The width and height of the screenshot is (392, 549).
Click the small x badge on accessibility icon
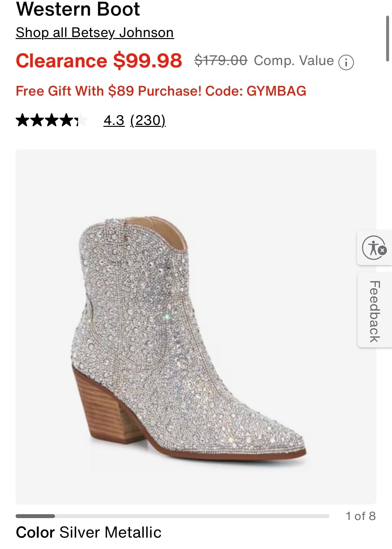click(x=383, y=250)
